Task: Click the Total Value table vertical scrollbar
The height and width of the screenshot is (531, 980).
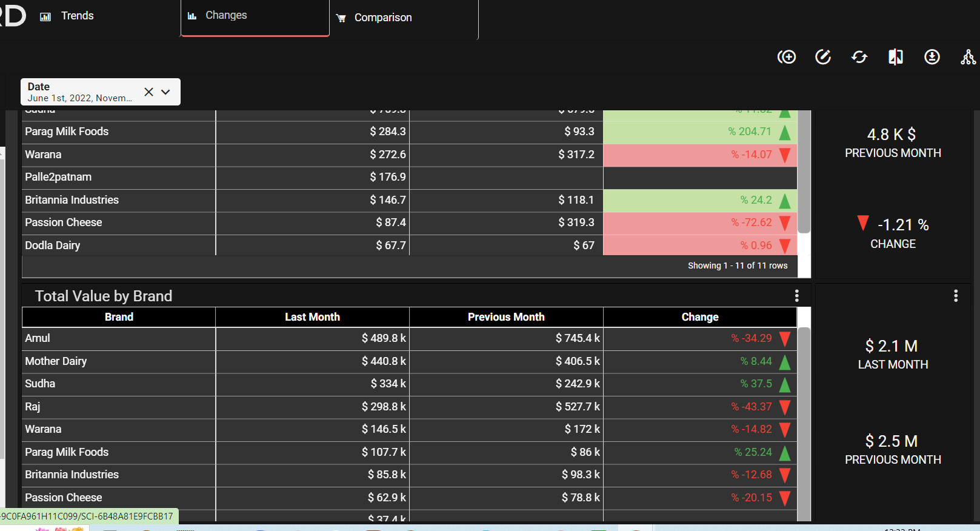Action: pyautogui.click(x=804, y=424)
